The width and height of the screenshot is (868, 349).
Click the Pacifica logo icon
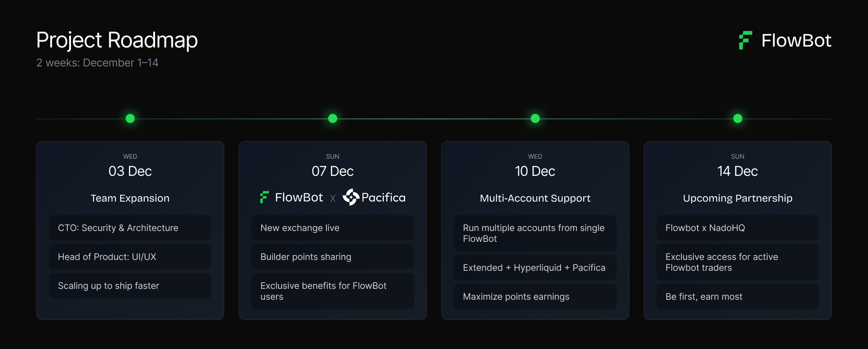(x=351, y=197)
